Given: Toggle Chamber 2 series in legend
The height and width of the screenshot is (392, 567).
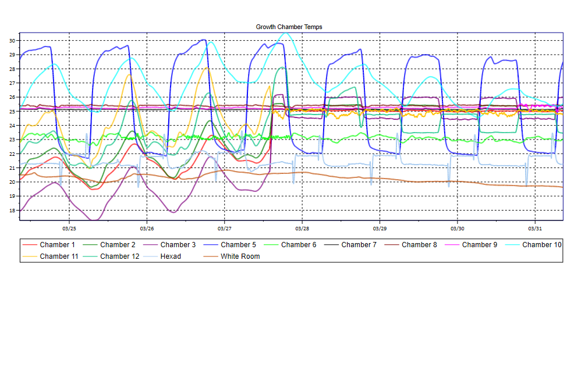Looking at the screenshot, I should pyautogui.click(x=118, y=245).
